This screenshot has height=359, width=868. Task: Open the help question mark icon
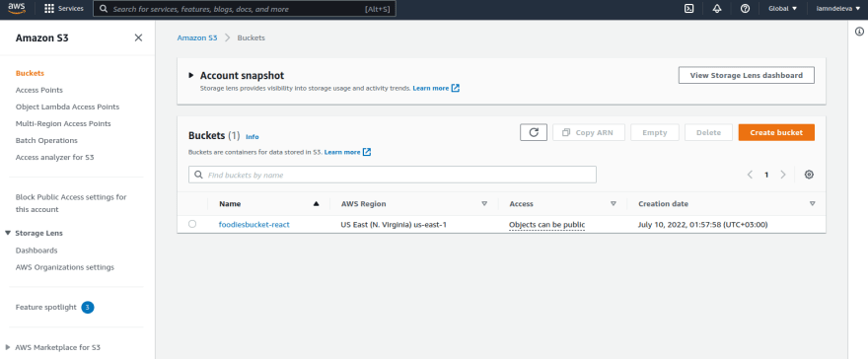click(x=745, y=9)
